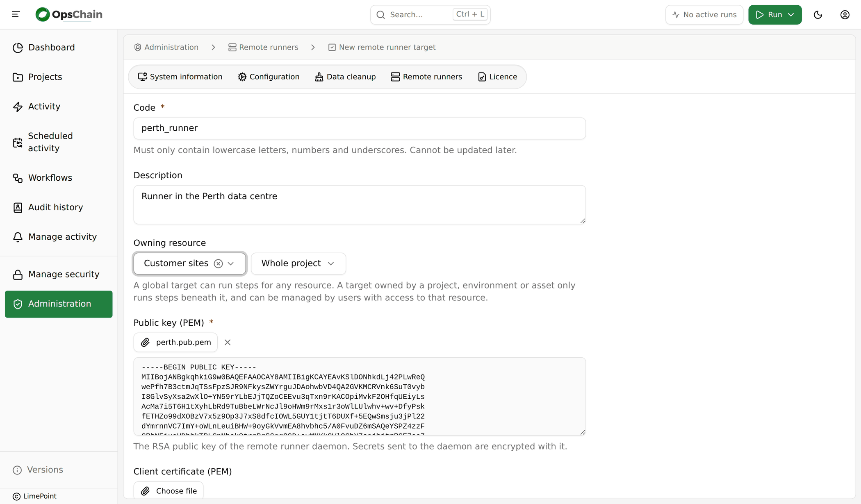The width and height of the screenshot is (861, 504).
Task: Click the Remote runners breadcrumb link
Action: pos(263,48)
